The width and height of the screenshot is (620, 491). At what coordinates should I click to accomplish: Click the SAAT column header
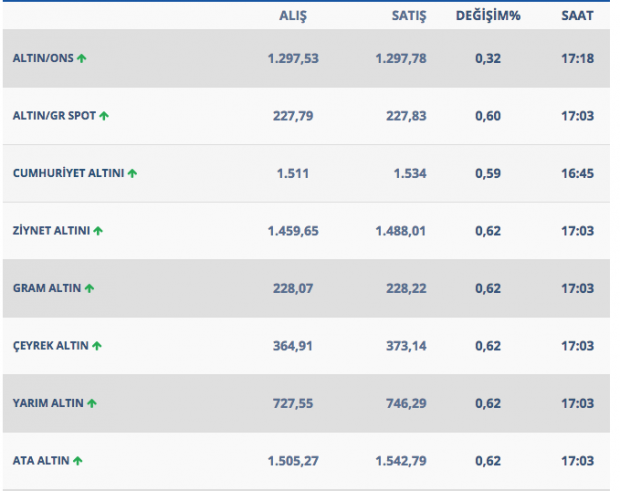coord(577,16)
